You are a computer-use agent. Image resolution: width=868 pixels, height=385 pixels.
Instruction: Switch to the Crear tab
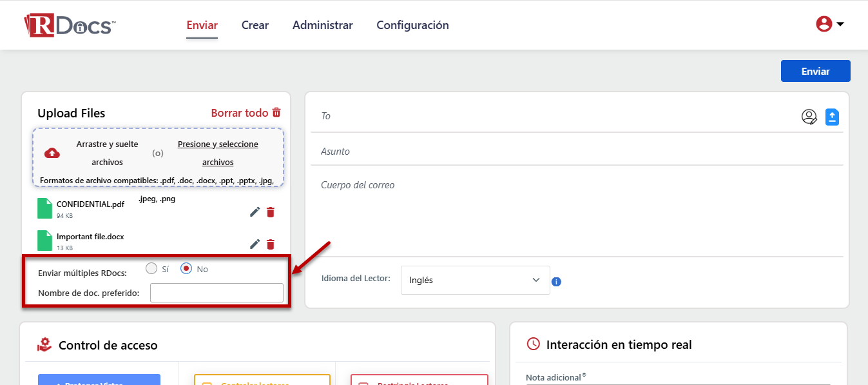[x=255, y=25]
